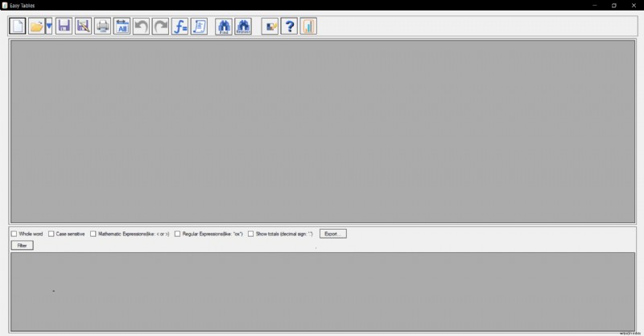The height and width of the screenshot is (336, 644).
Task: Undo the last action
Action: pyautogui.click(x=142, y=27)
